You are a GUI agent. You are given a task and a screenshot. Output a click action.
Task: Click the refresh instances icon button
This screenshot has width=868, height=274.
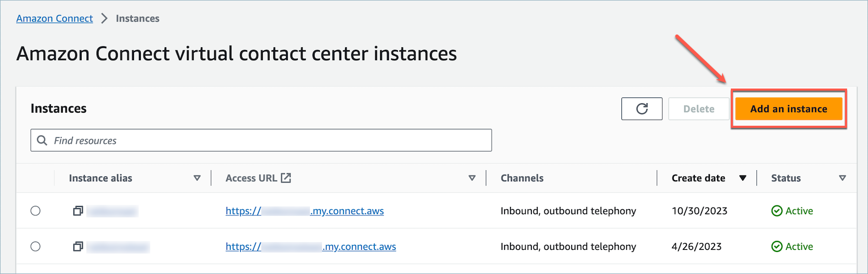click(x=642, y=108)
